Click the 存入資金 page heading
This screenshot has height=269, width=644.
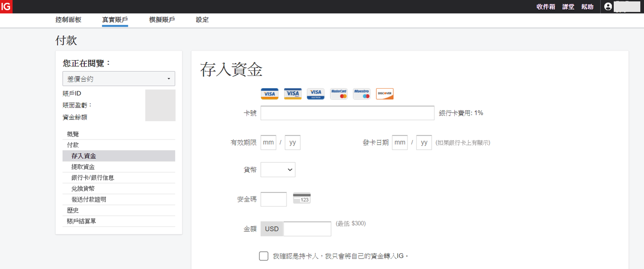(231, 70)
